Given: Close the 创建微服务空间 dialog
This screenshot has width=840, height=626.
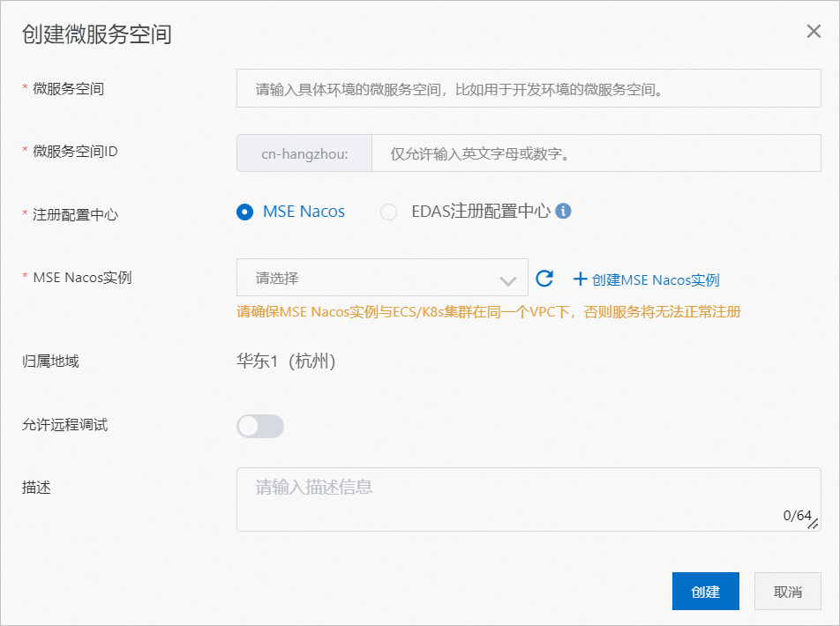Looking at the screenshot, I should click(x=814, y=32).
